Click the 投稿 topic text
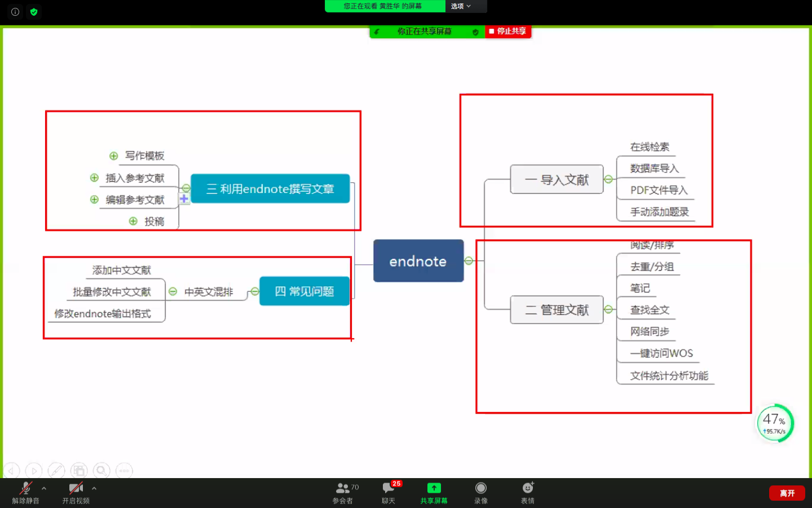Screen dimensions: 812x508 coord(155,221)
